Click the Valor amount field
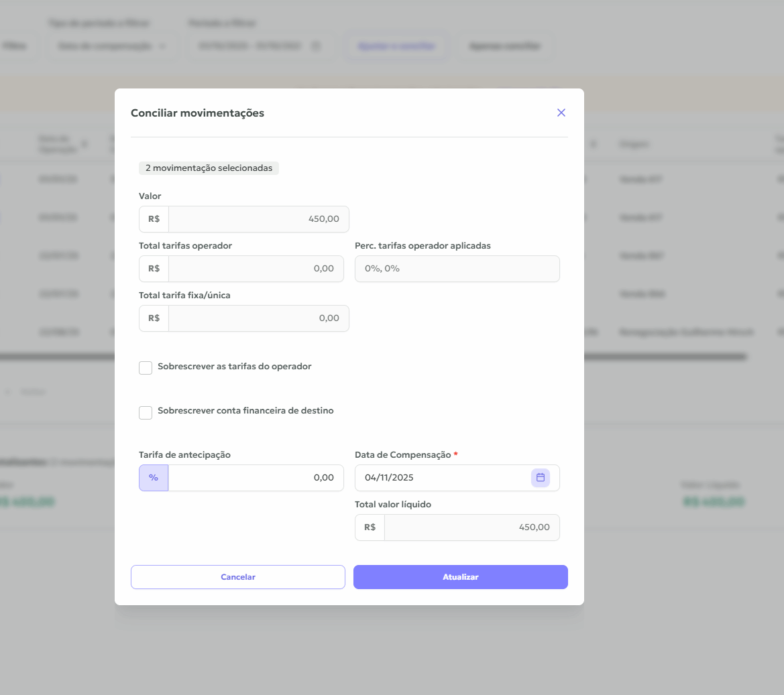This screenshot has width=784, height=695. click(258, 219)
